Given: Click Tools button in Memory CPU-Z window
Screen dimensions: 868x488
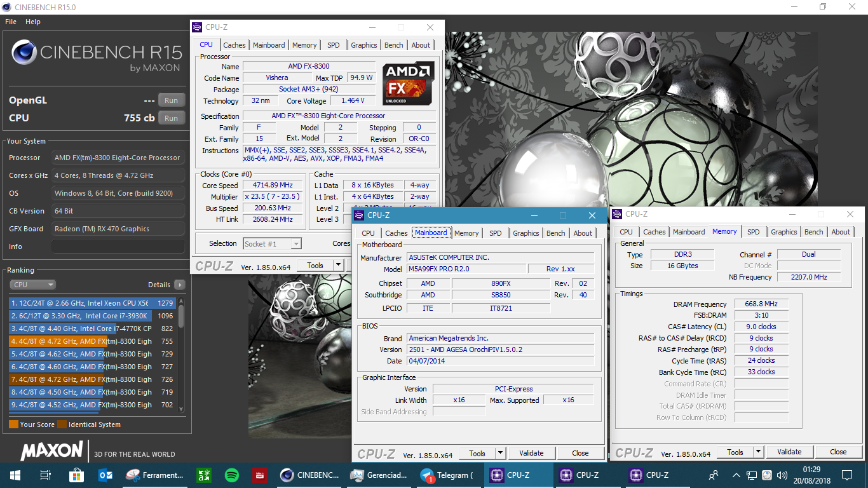Looking at the screenshot, I should (735, 452).
